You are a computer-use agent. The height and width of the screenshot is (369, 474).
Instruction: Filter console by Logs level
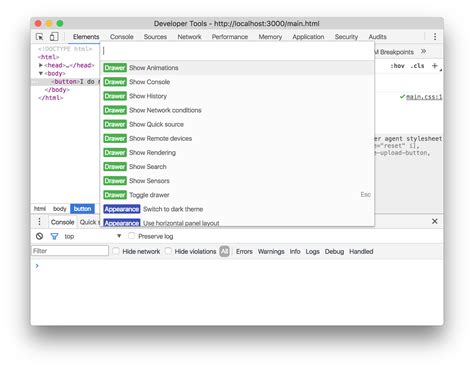312,251
